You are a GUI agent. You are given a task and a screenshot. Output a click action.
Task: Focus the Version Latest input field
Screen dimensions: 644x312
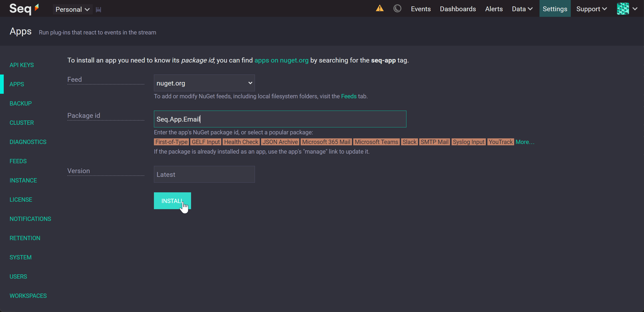(x=204, y=174)
